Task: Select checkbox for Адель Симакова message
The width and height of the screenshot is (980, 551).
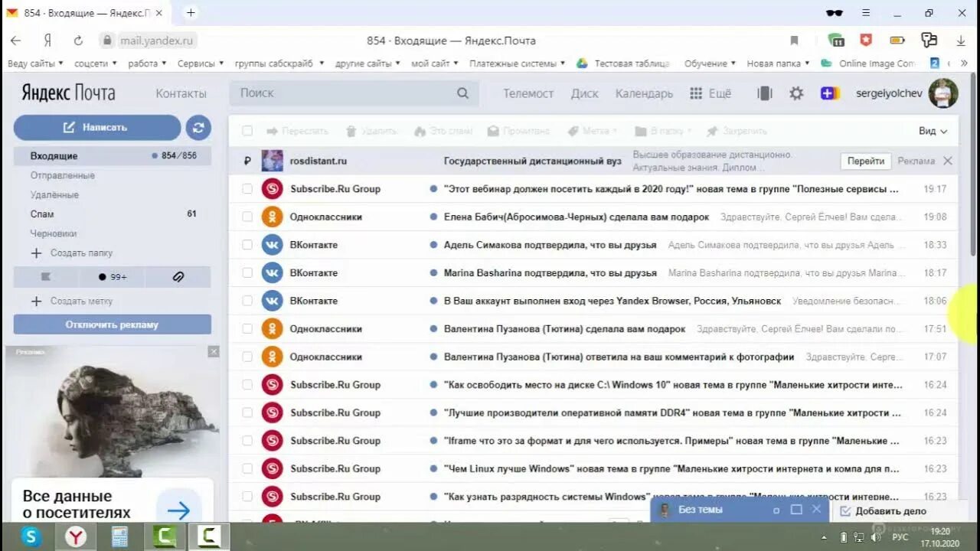Action: [247, 245]
